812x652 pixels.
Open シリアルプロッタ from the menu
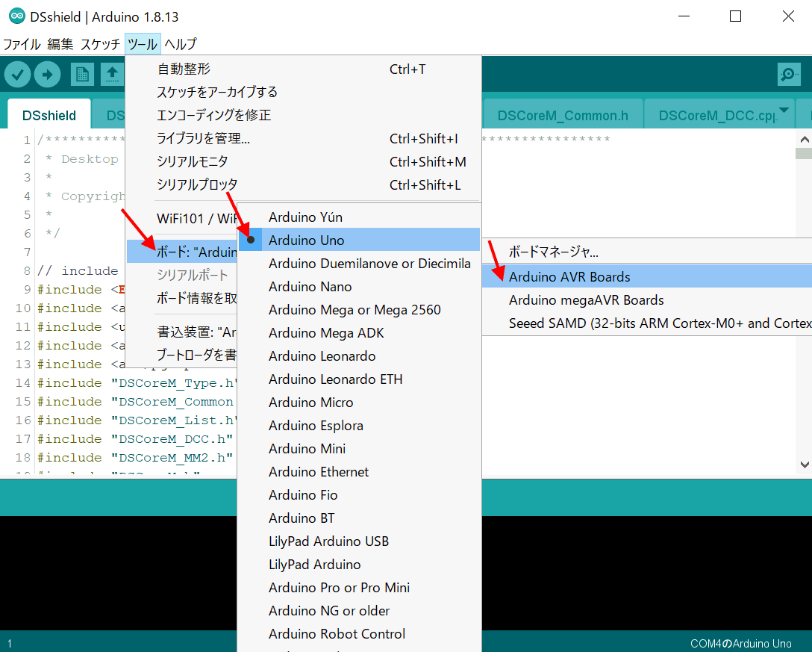(304, 184)
